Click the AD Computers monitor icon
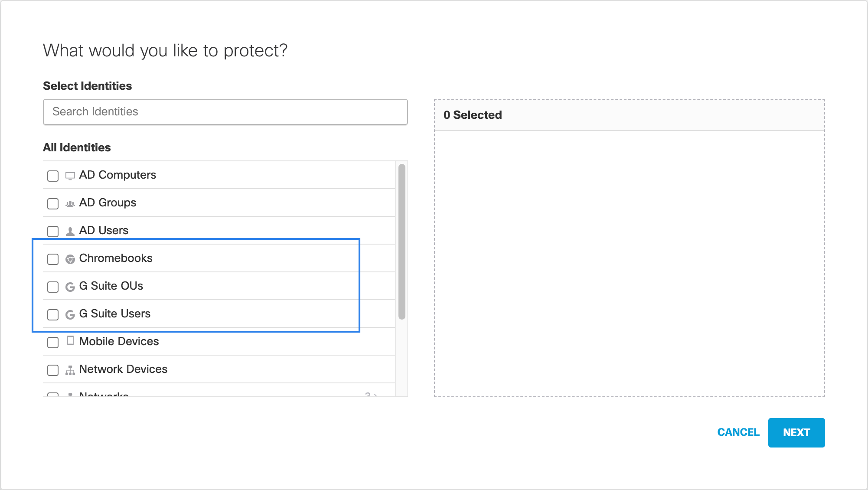 click(70, 176)
